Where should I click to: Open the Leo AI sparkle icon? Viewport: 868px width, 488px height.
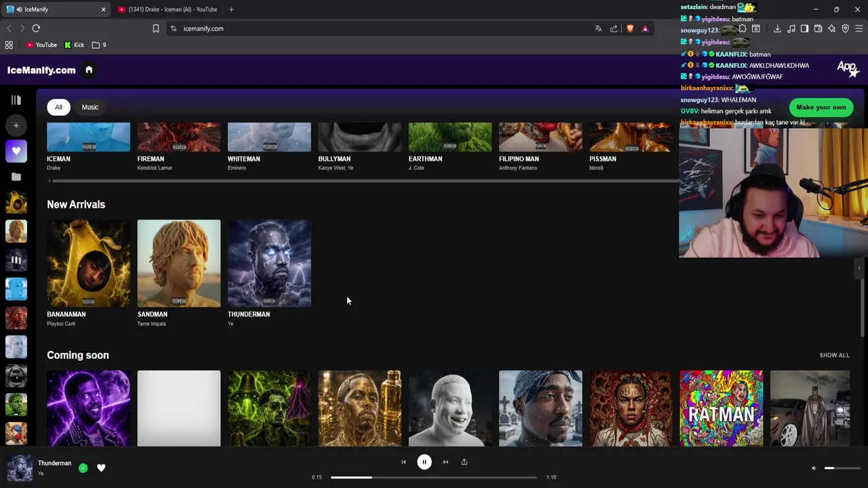831,28
